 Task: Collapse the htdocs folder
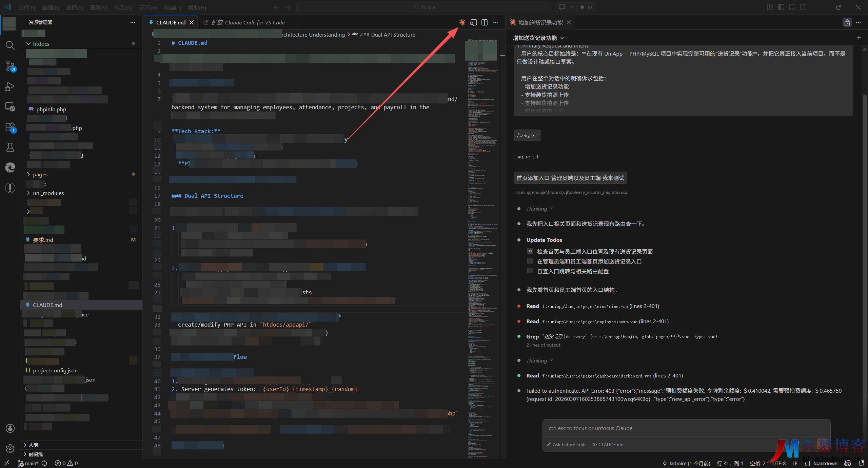41,44
